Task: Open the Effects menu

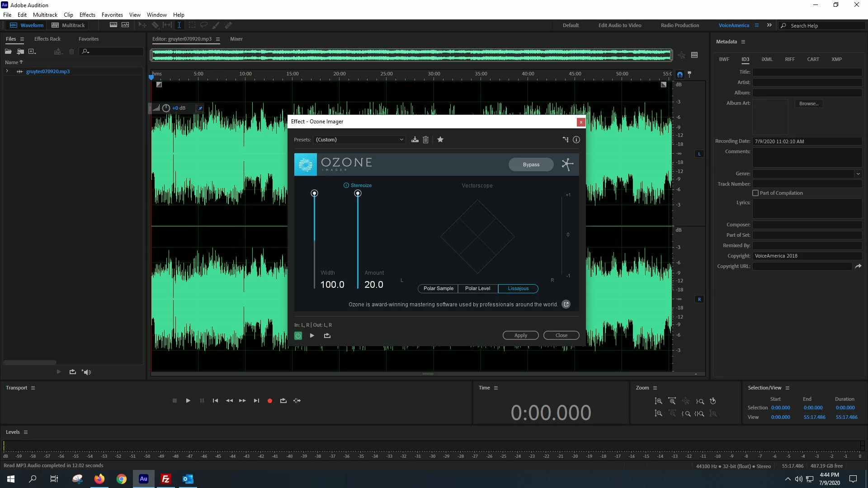Action: (87, 14)
